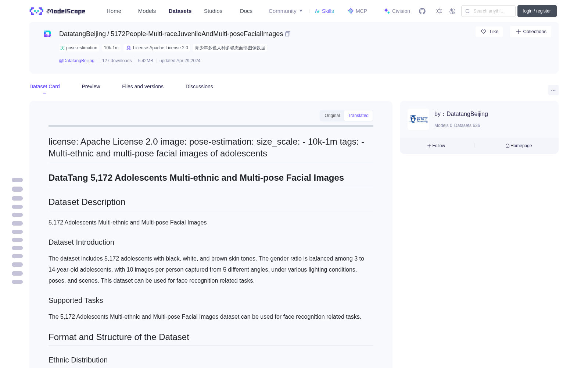Viewport: 588px width, 368px height.
Task: Click DatatangBeijing owner in the page title
Action: click(x=82, y=34)
